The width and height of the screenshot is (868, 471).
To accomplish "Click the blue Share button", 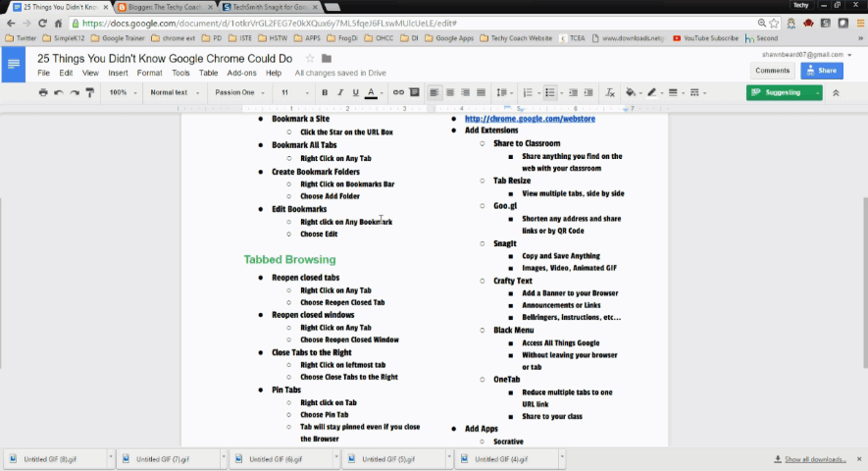I will tap(821, 71).
